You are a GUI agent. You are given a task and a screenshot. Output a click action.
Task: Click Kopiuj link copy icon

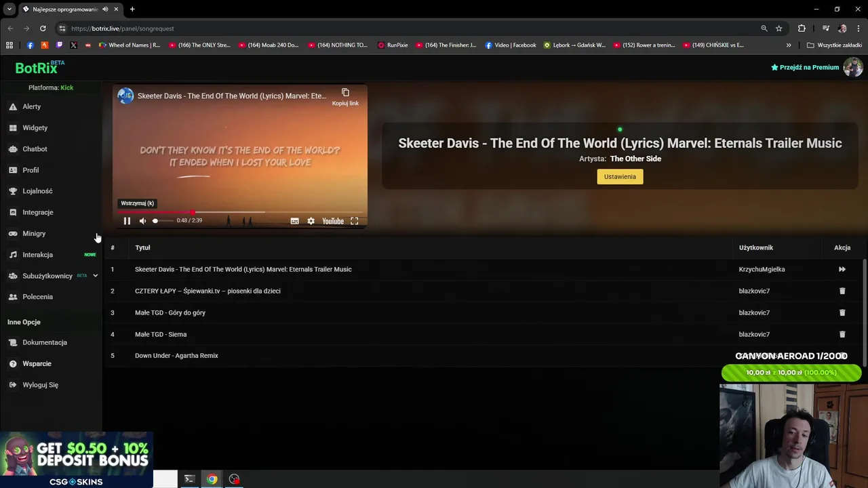(x=345, y=93)
